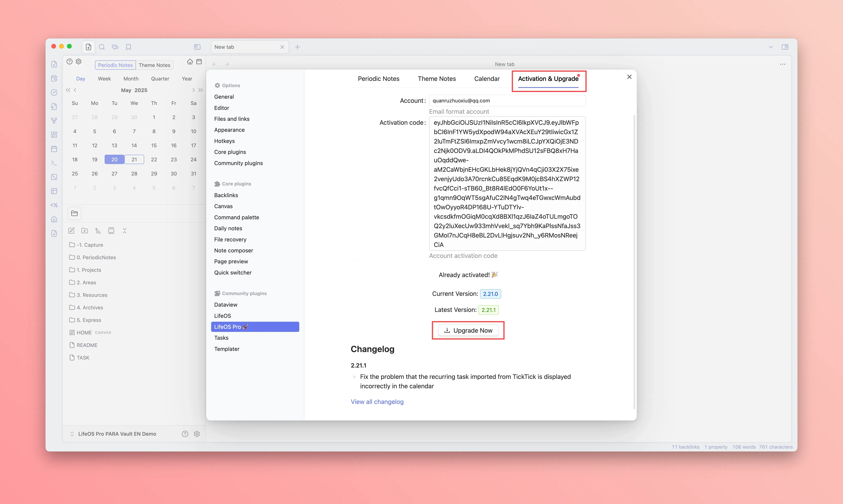Go to next month in the calendar
The image size is (843, 504).
pyautogui.click(x=193, y=90)
